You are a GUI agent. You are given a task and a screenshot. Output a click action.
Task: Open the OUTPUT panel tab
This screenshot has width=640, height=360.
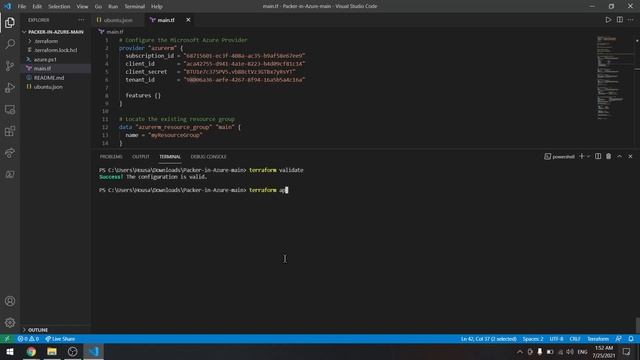pos(141,157)
